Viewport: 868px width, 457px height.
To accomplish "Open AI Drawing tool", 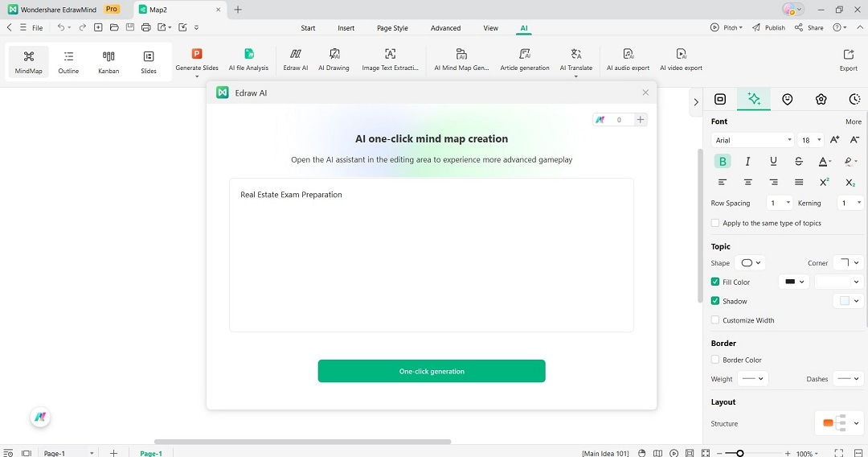I will [334, 60].
